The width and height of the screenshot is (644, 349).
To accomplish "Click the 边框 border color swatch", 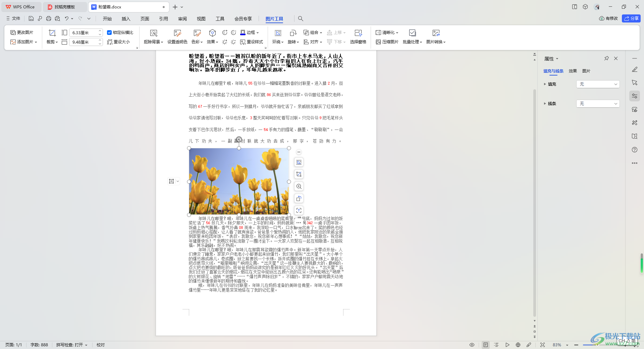I will pos(243,33).
